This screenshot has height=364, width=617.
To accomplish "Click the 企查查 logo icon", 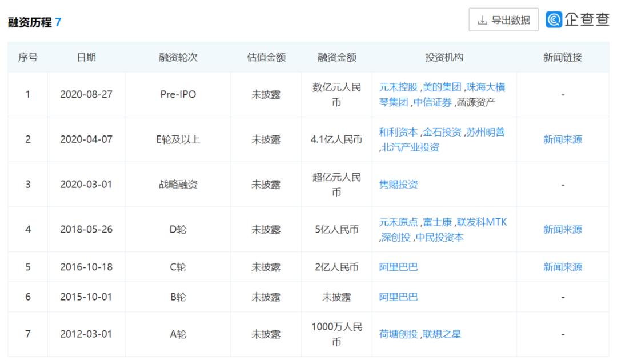I will [554, 20].
